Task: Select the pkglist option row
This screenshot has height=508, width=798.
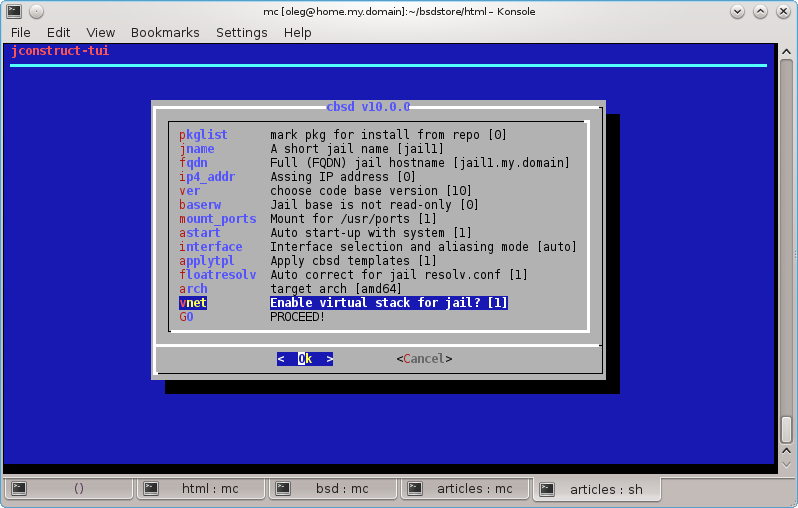Action: [x=343, y=135]
